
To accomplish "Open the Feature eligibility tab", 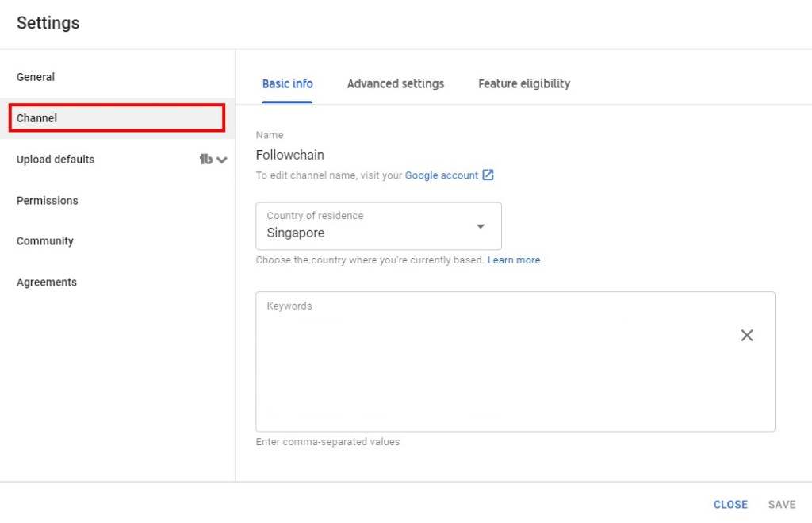I will click(x=524, y=84).
